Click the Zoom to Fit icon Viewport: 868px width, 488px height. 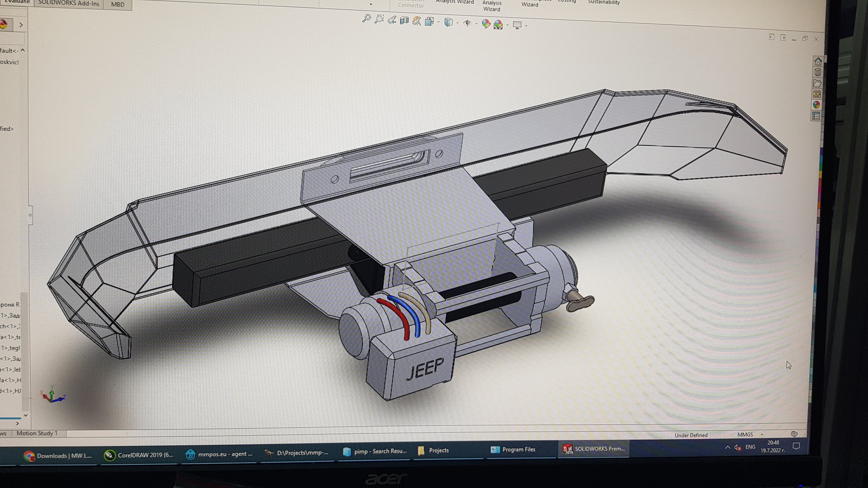[x=367, y=19]
